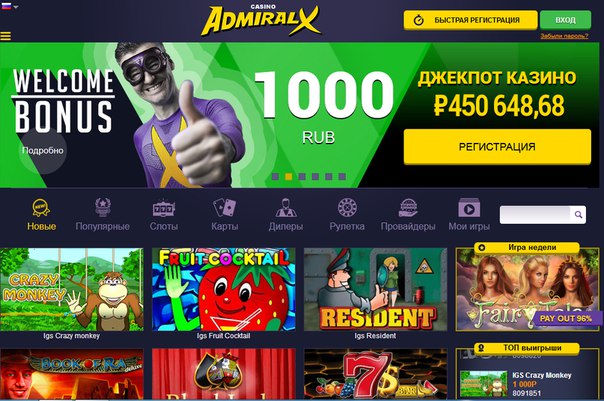Viewport: 604px width, 401px height.
Task: Click the yellow Регистрация button
Action: coord(497,147)
